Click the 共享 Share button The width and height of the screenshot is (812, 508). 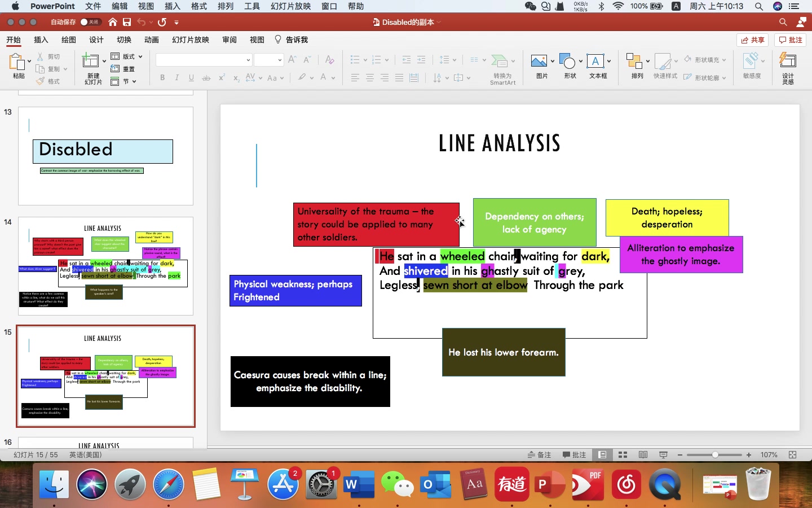[753, 40]
